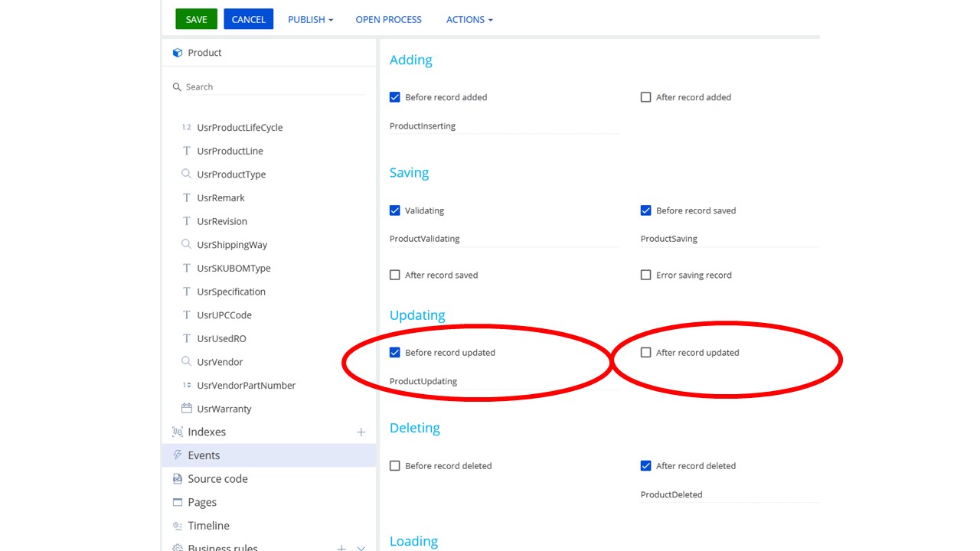Image resolution: width=980 pixels, height=551 pixels.
Task: Click the green SAVE button
Action: tap(196, 19)
